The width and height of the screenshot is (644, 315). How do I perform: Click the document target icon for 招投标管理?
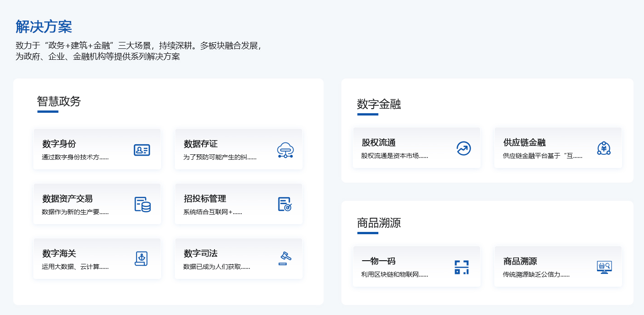[285, 204]
